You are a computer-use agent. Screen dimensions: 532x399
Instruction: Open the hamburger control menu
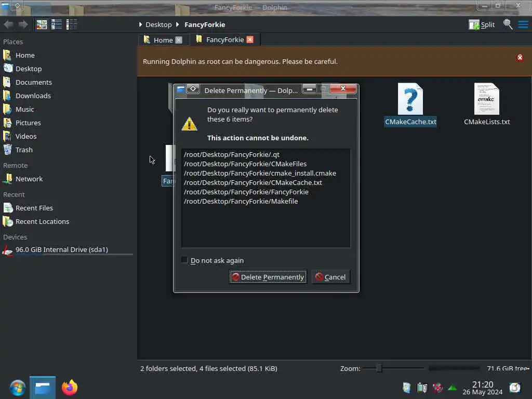coord(523,24)
